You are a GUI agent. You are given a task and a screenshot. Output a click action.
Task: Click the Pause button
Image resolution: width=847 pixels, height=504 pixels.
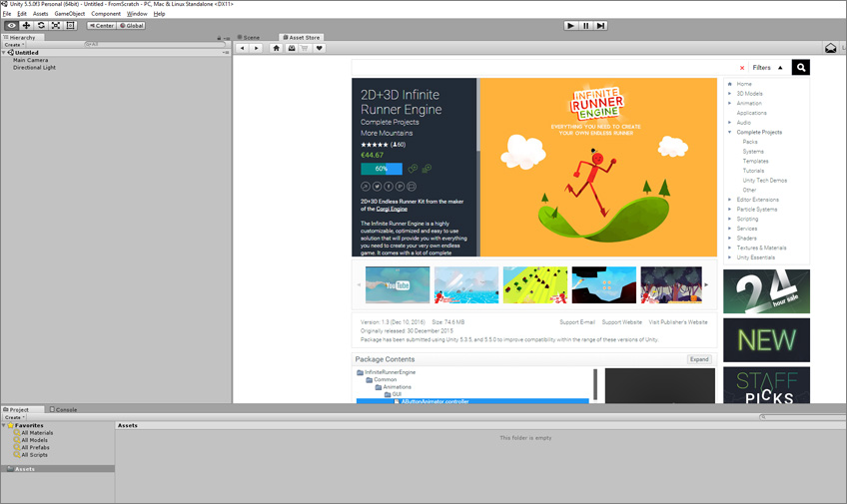(x=585, y=25)
